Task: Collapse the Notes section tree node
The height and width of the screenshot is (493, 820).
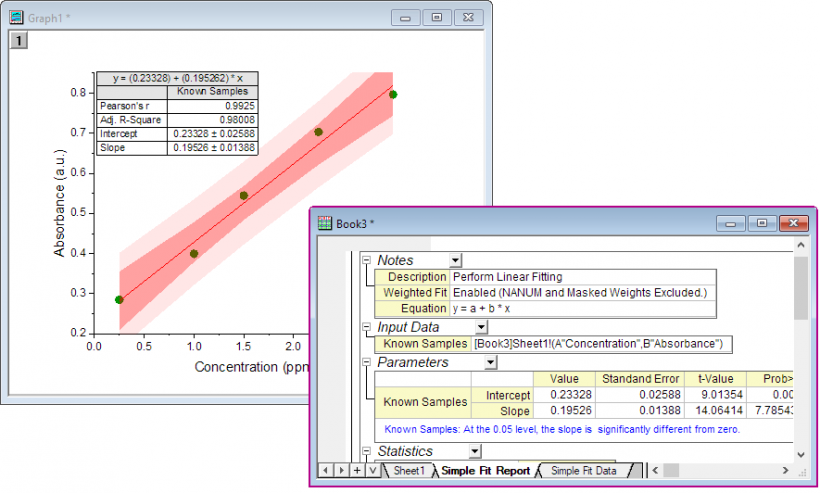Action: pyautogui.click(x=366, y=260)
